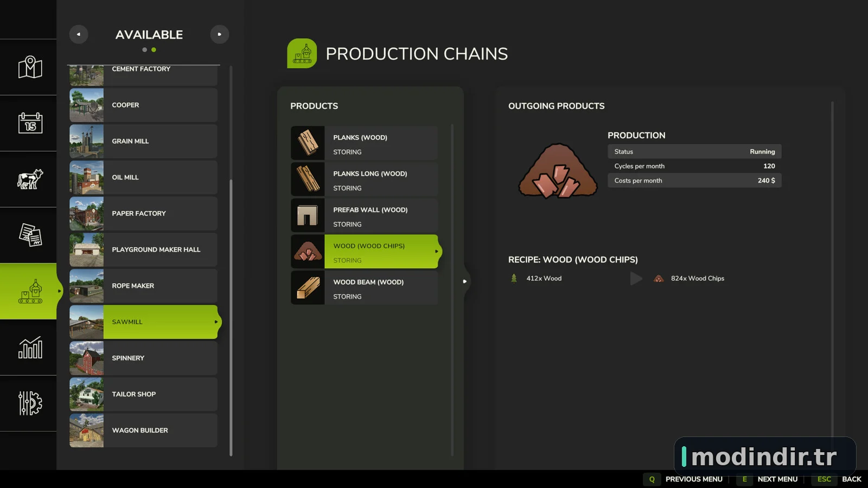868x488 pixels.
Task: Select the Wood Beam (Wood) product icon
Action: click(x=308, y=288)
